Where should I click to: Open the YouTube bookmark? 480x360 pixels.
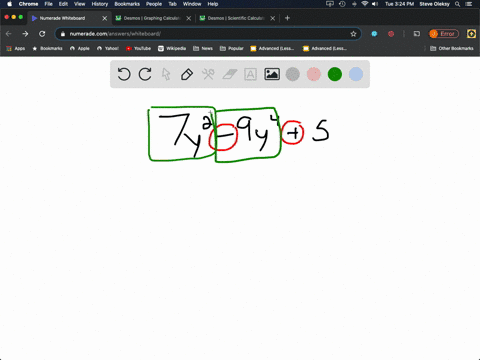[x=138, y=48]
